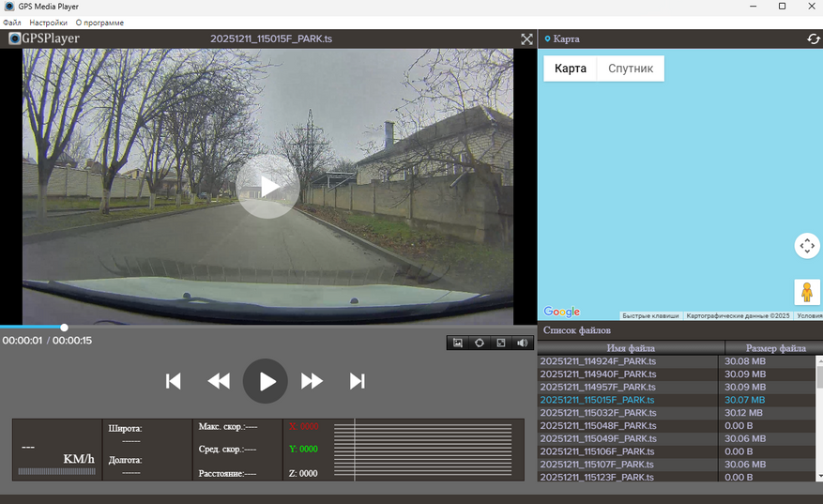This screenshot has height=504, width=823.
Task: Select file 20251211_114957F_PARK.ts
Action: 598,387
